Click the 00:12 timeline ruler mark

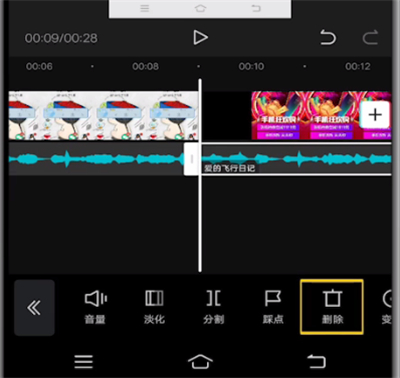click(x=358, y=66)
